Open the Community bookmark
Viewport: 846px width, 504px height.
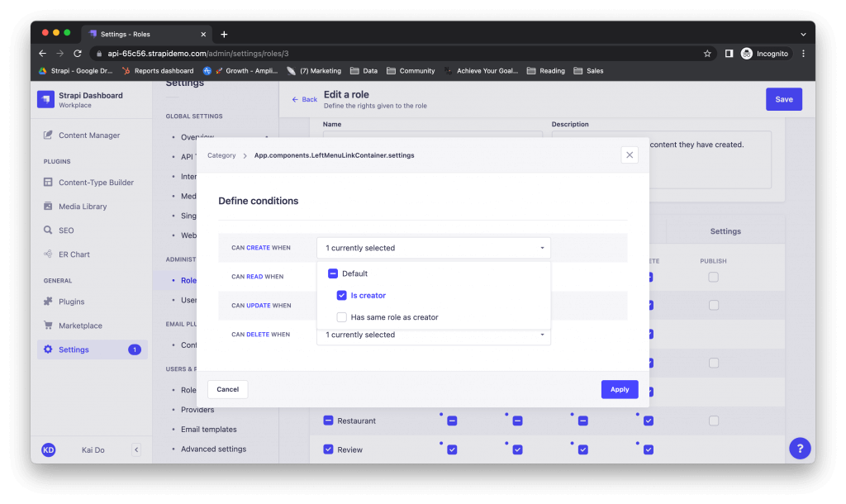411,70
